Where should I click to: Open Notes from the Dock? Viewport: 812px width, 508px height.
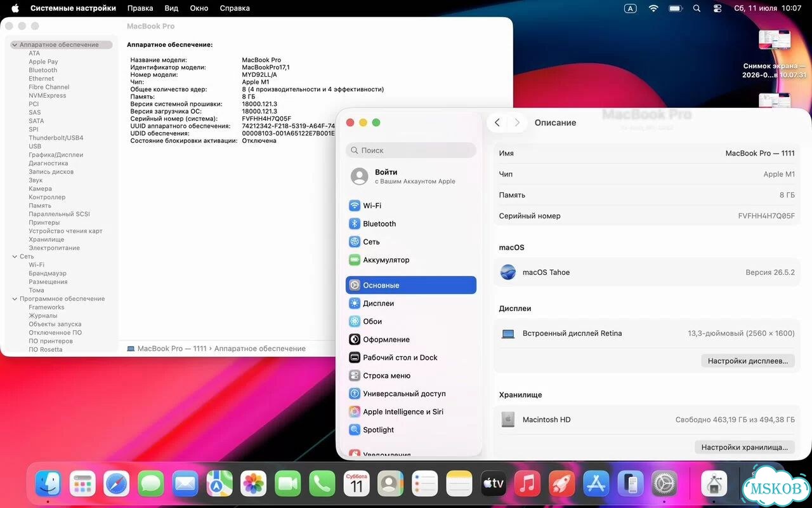pyautogui.click(x=459, y=484)
